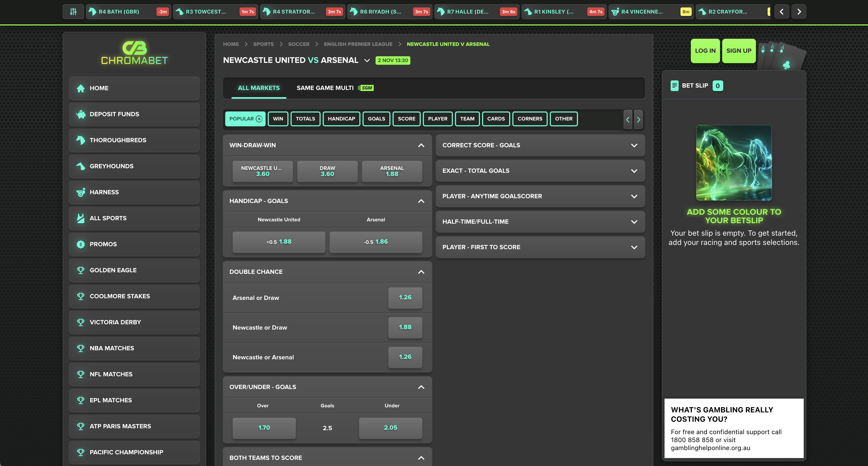Click the SIGN UP button
Screen dimensions: 868x466
coord(739,51)
